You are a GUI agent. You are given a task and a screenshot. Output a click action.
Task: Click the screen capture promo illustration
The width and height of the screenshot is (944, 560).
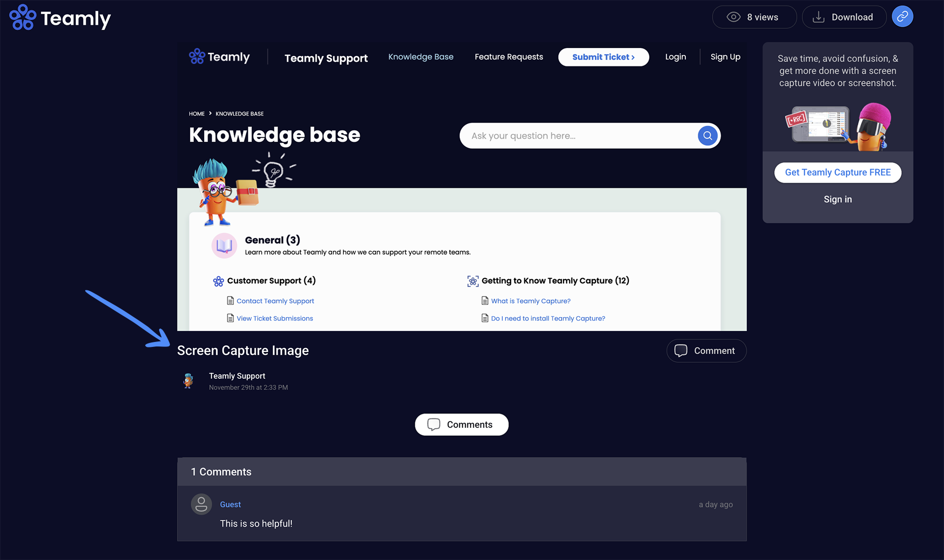(838, 126)
